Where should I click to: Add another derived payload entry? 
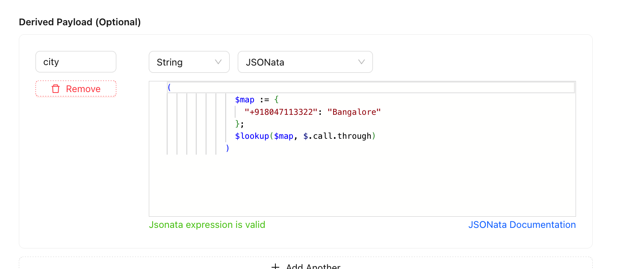pyautogui.click(x=305, y=266)
